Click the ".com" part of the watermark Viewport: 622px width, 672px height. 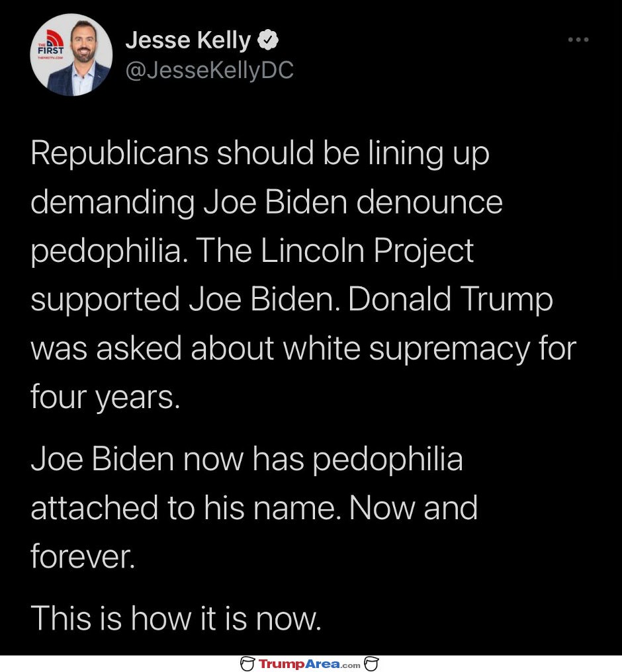(351, 665)
